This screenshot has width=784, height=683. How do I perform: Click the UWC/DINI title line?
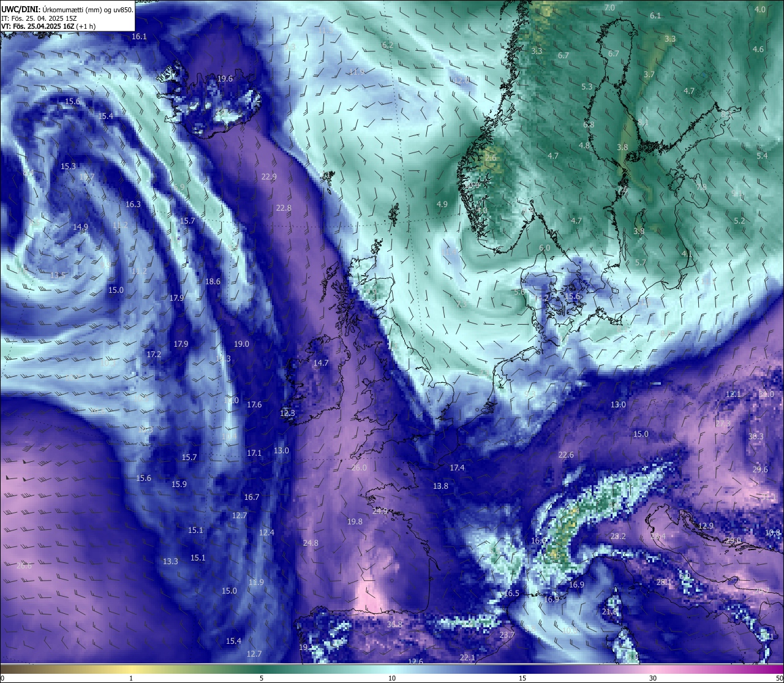click(67, 9)
